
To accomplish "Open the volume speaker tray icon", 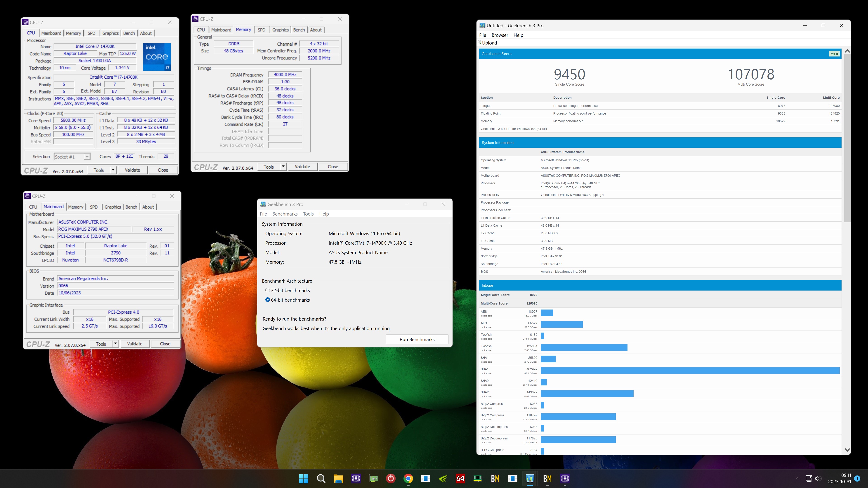I will [x=818, y=479].
